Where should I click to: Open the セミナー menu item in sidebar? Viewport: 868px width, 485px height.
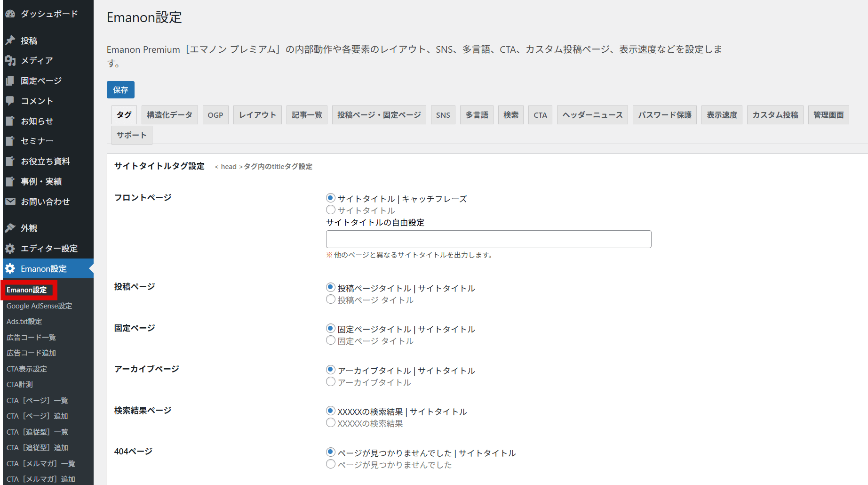pos(37,141)
